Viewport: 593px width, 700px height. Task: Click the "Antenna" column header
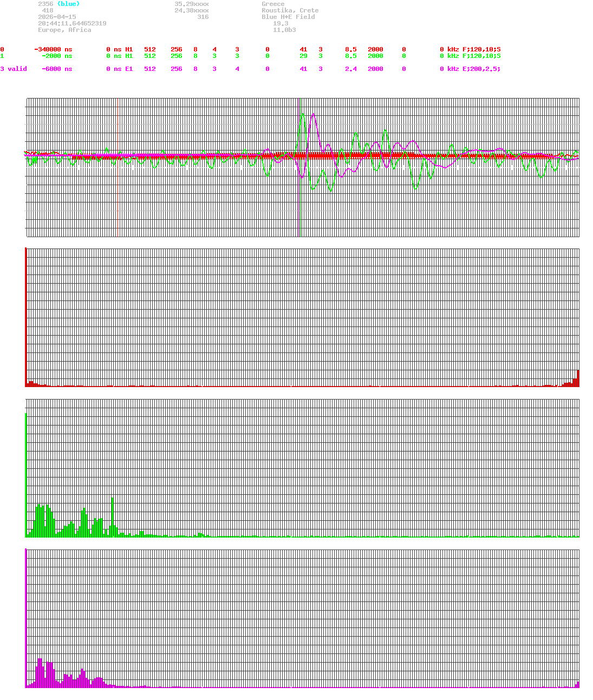[x=476, y=43]
